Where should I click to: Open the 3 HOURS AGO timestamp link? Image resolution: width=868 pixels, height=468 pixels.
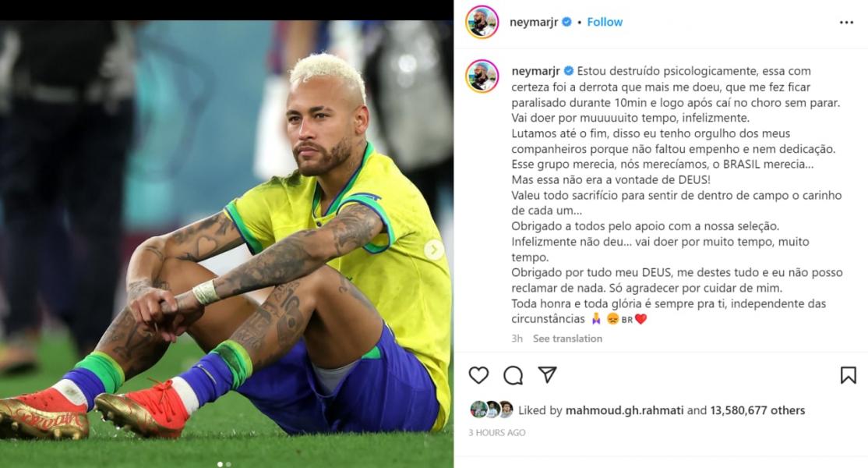click(x=496, y=433)
